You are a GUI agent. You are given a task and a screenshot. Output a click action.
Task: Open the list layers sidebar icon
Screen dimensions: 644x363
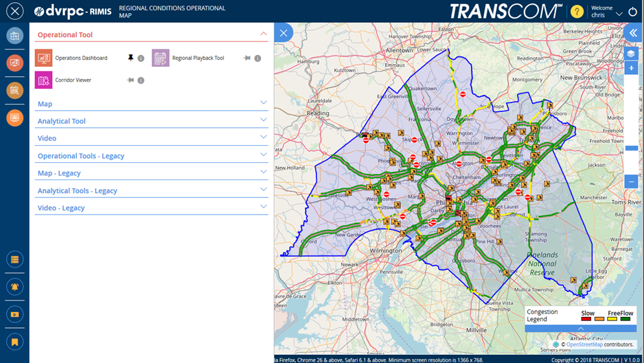[15, 259]
